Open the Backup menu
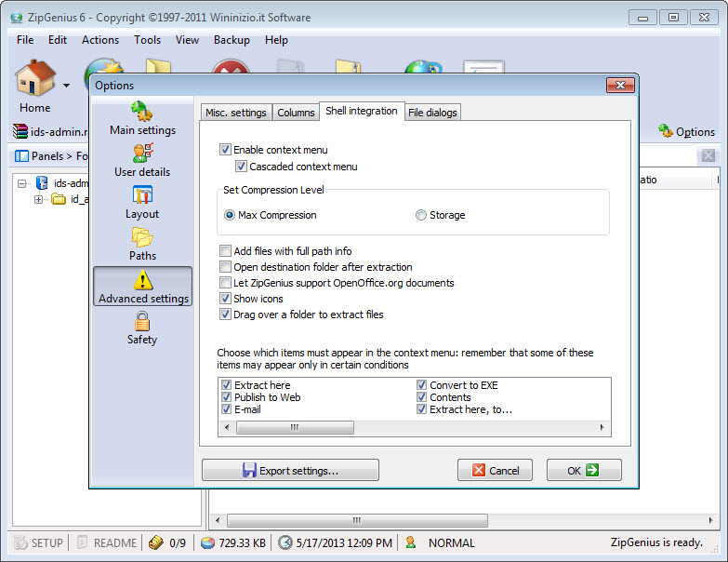 point(232,40)
